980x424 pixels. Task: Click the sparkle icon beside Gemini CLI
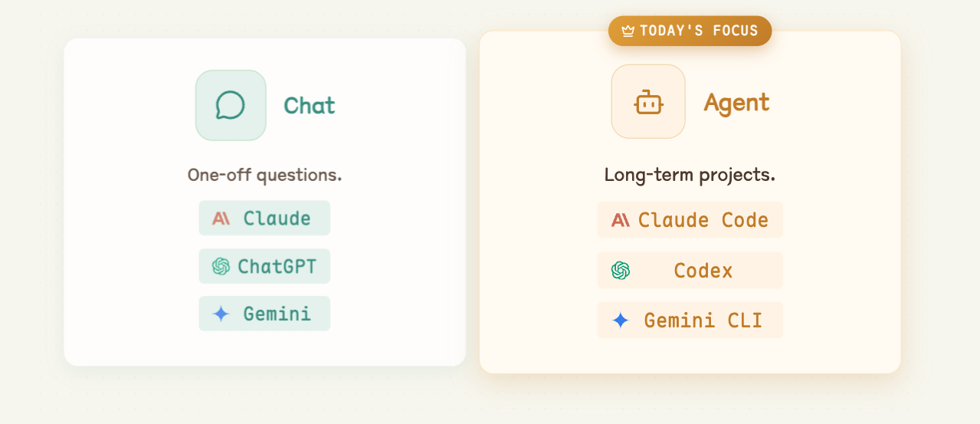tap(621, 320)
